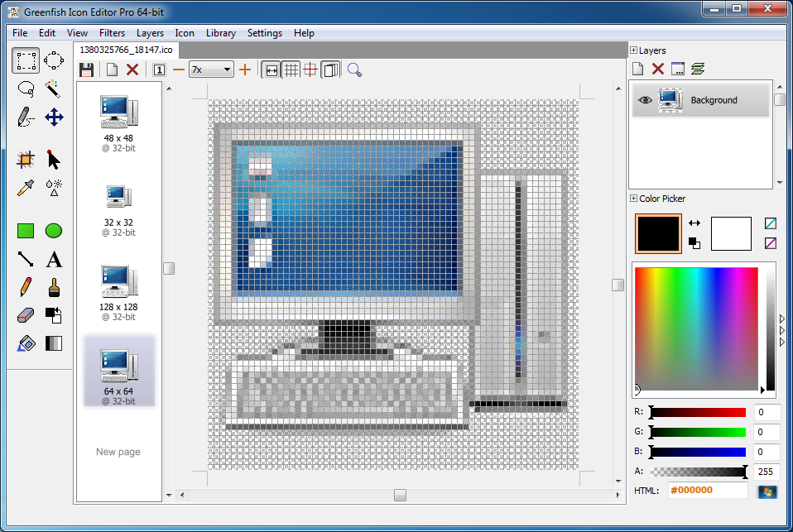Viewport: 793px width, 532px height.
Task: Select the filled Rectangle tool
Action: [25, 230]
